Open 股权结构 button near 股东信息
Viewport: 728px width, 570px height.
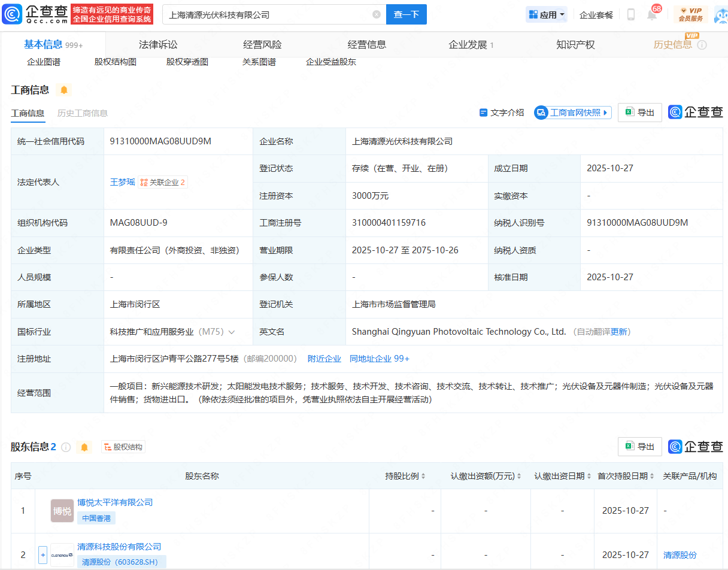(123, 447)
